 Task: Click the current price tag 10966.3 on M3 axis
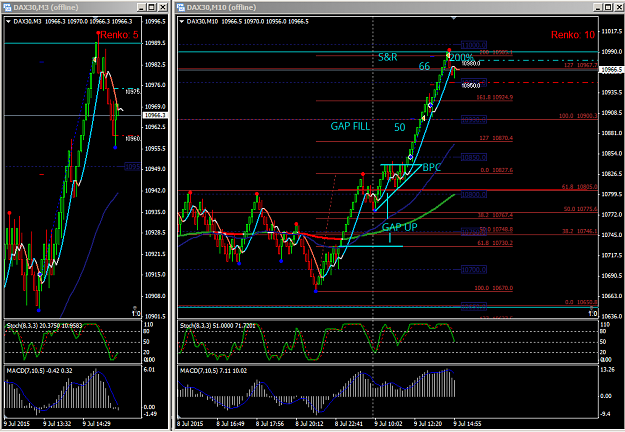coord(155,115)
